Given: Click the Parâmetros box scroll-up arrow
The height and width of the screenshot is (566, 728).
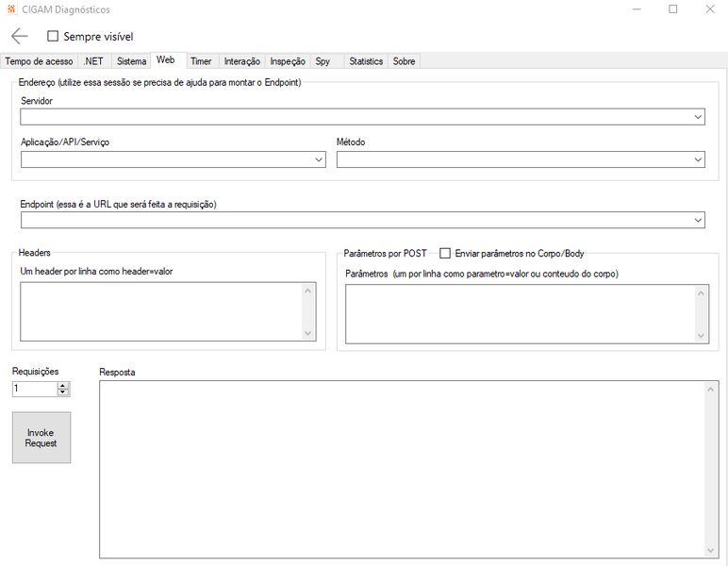Looking at the screenshot, I should coord(701,293).
